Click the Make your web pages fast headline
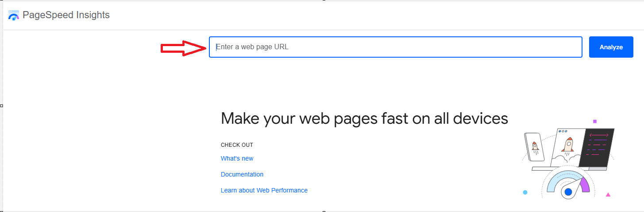Image resolution: width=644 pixels, height=212 pixels. [x=364, y=118]
